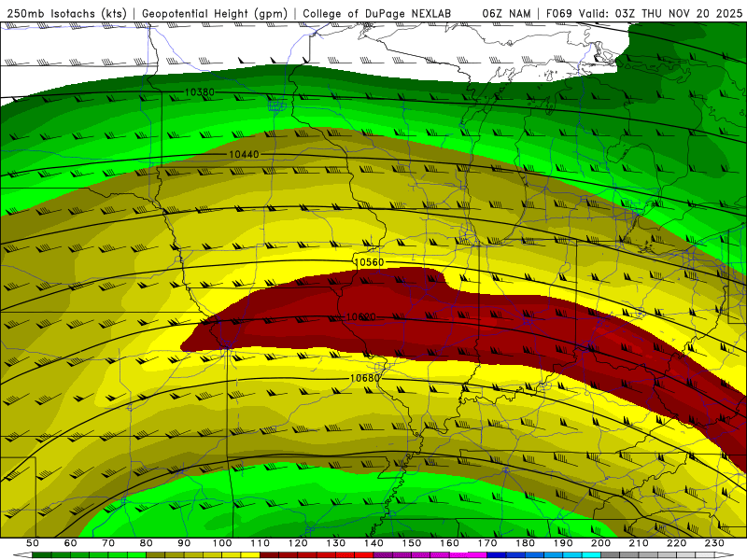Click the '170' value on color scale

(x=487, y=543)
